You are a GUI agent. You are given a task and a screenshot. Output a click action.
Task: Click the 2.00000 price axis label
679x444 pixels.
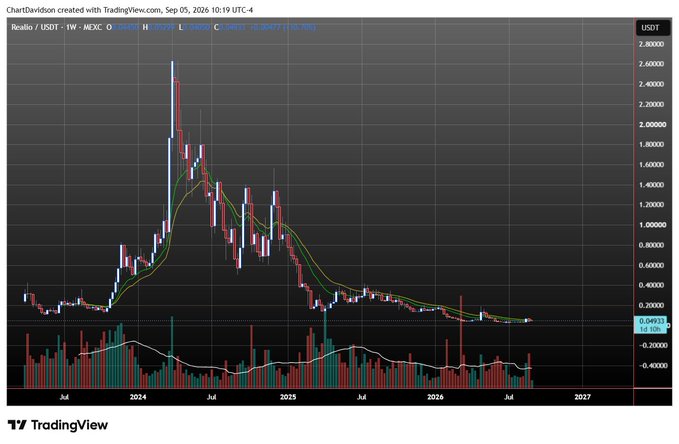click(651, 124)
